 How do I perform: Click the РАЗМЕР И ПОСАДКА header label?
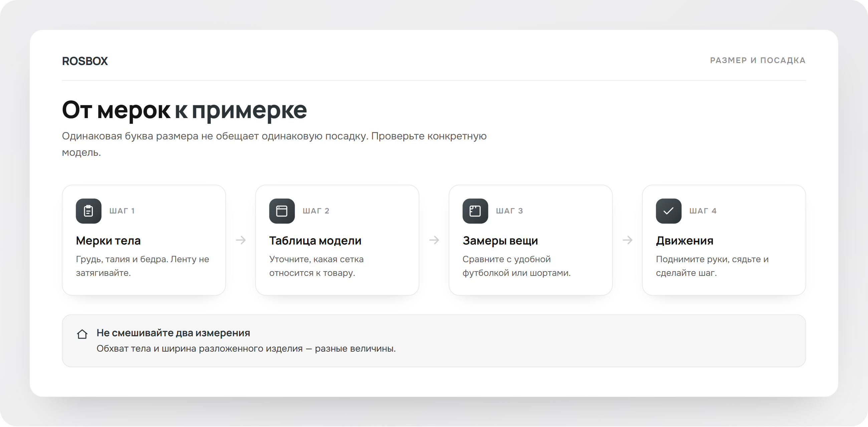pos(757,60)
